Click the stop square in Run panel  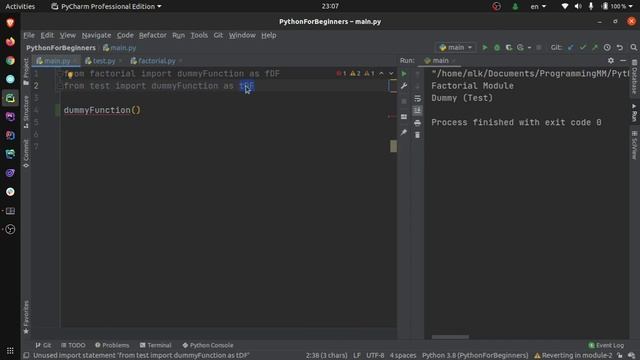(x=404, y=101)
